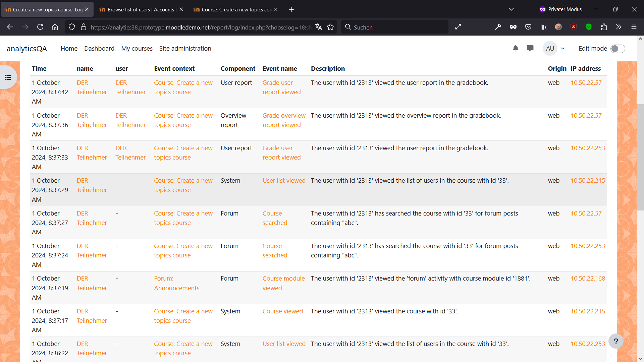Screen dimensions: 644x362
Task: Toggle Edit mode switch
Action: (x=618, y=49)
